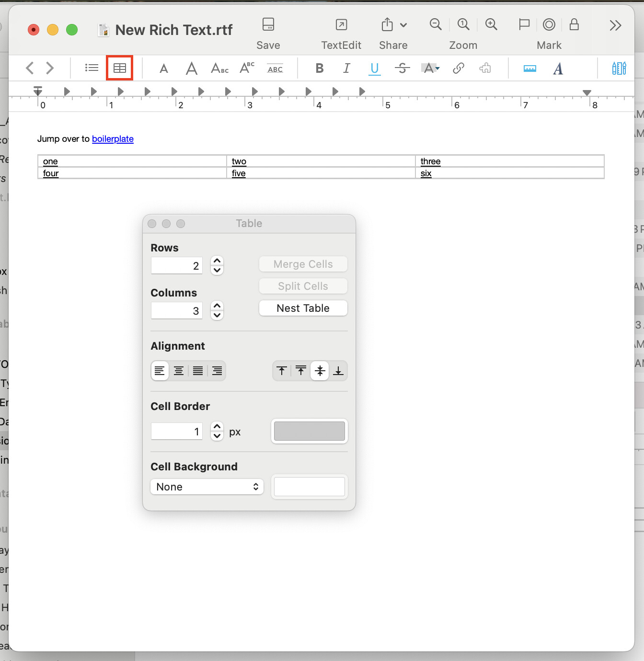Show more toolbar items via double chevron

[615, 25]
